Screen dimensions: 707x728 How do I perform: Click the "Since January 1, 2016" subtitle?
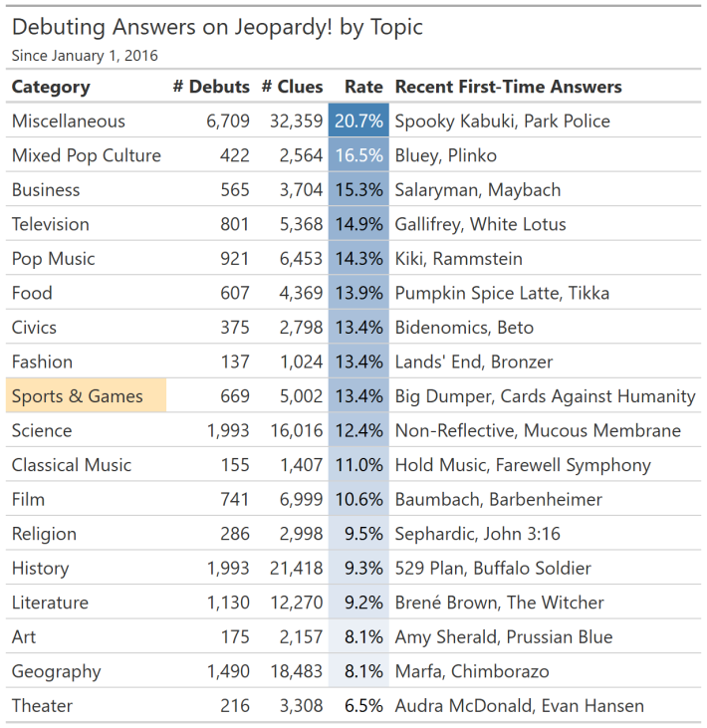(x=85, y=56)
